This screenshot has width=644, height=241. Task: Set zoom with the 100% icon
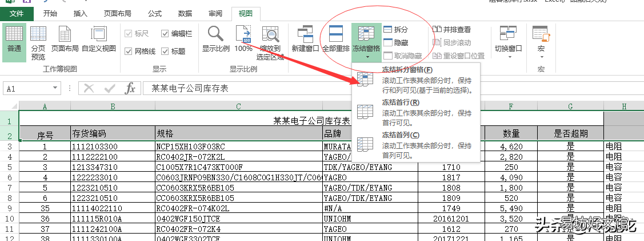(243, 39)
